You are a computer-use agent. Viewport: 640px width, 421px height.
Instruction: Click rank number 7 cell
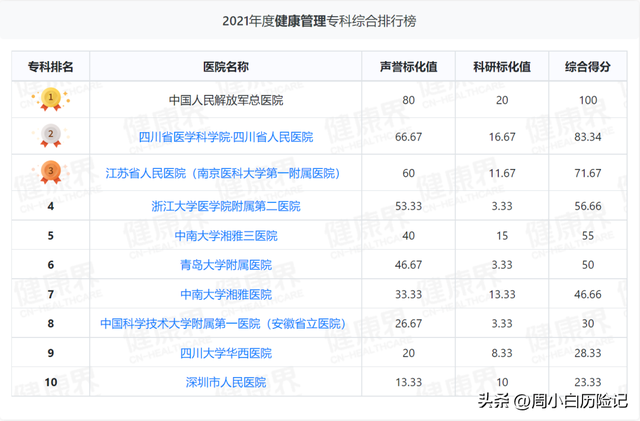tap(51, 294)
